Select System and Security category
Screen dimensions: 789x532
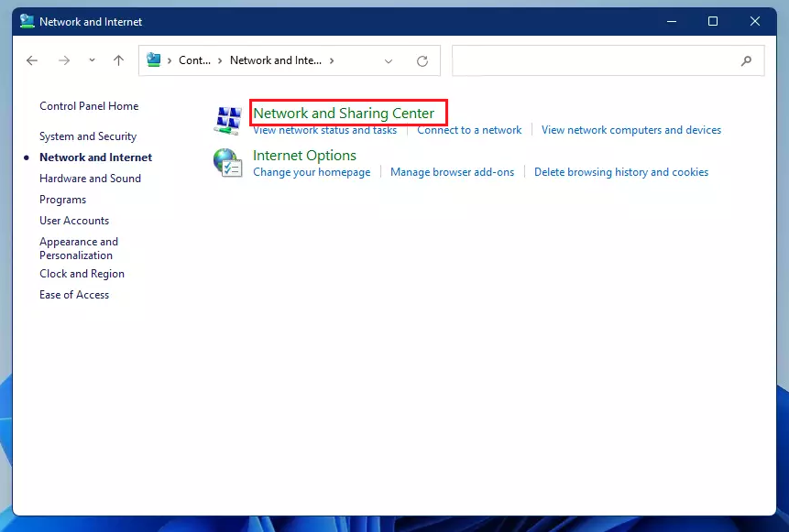point(88,136)
